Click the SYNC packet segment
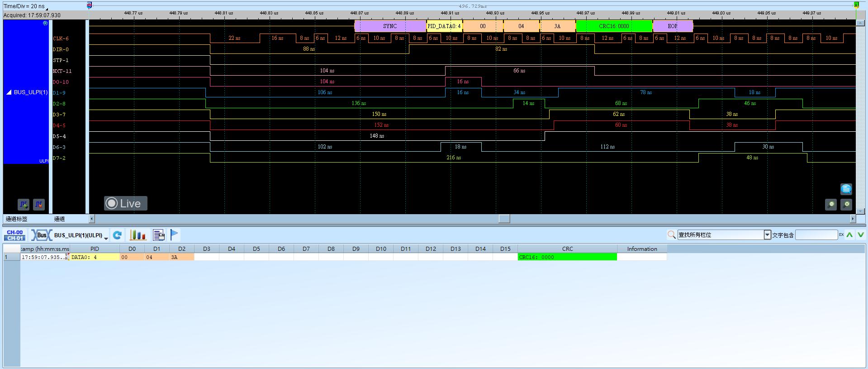The image size is (868, 369). click(390, 26)
